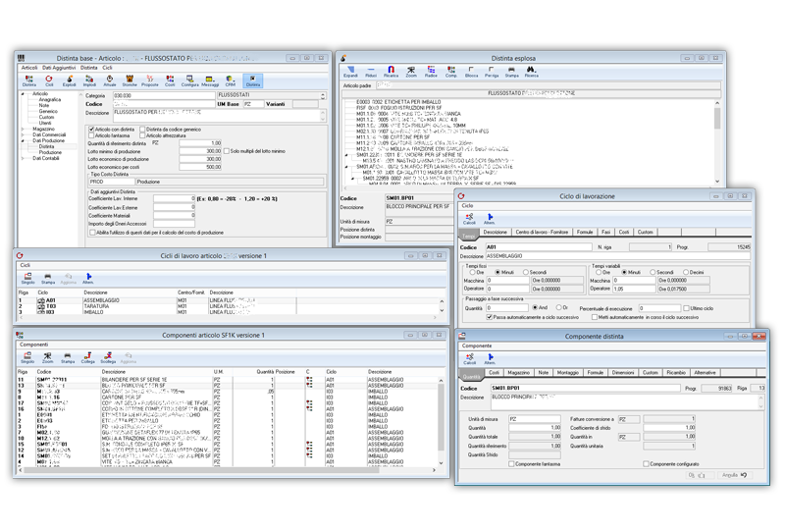Check Articolo fantasma checkbox

click(x=91, y=135)
